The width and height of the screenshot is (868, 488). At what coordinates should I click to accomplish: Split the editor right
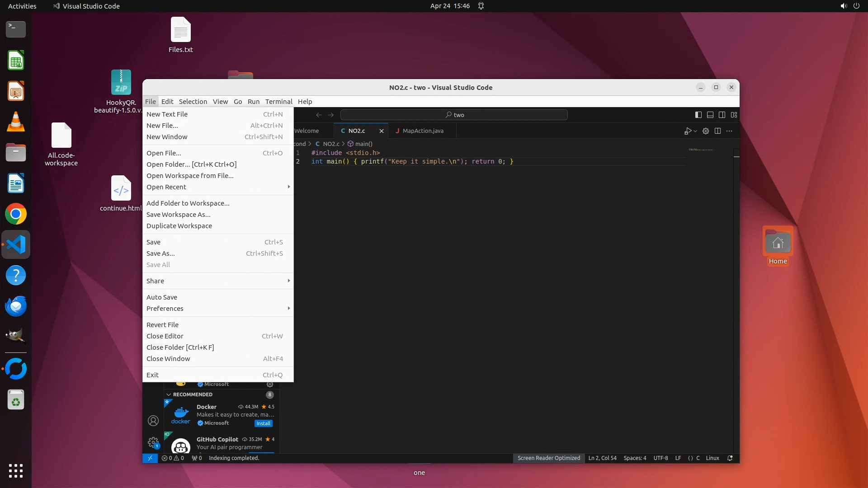[x=717, y=131]
